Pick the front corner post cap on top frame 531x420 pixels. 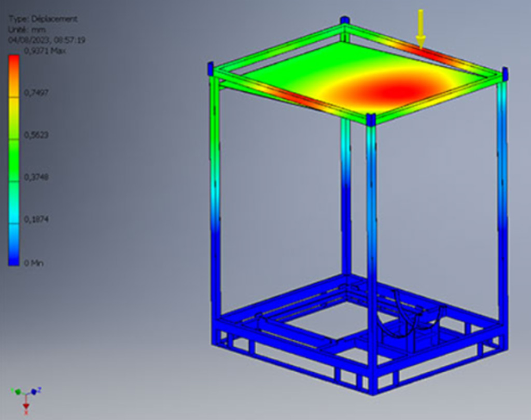tap(371, 120)
